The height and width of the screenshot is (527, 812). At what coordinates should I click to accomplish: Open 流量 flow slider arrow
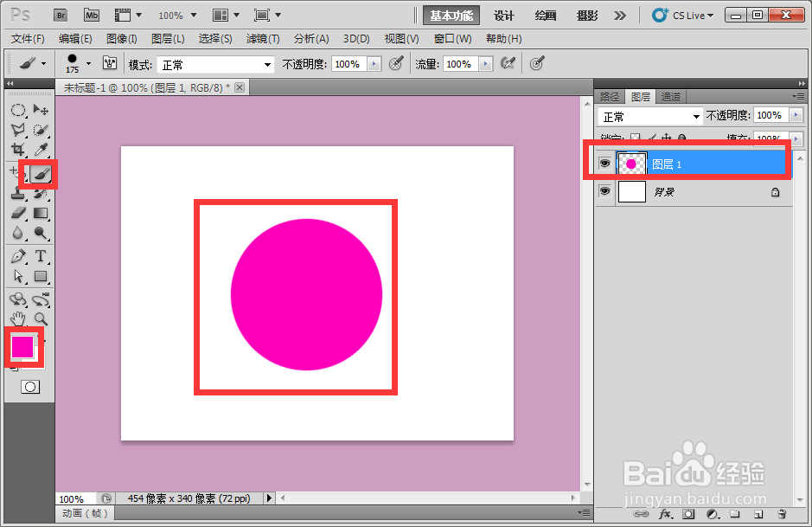(486, 64)
